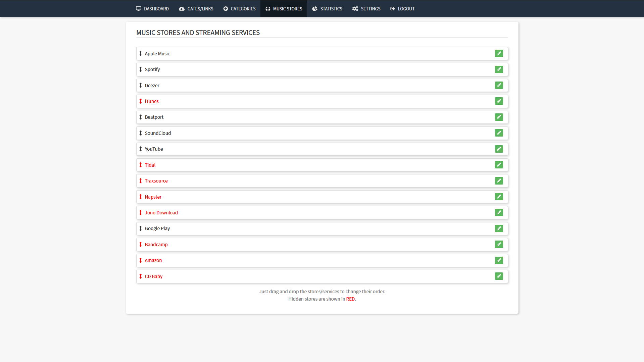
Task: Select the red Amazon label
Action: click(x=153, y=260)
